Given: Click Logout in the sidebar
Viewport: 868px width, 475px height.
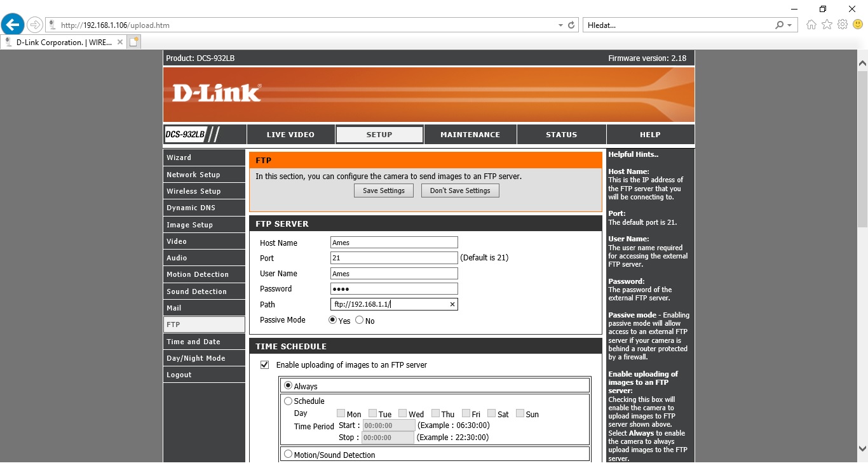Looking at the screenshot, I should (204, 375).
